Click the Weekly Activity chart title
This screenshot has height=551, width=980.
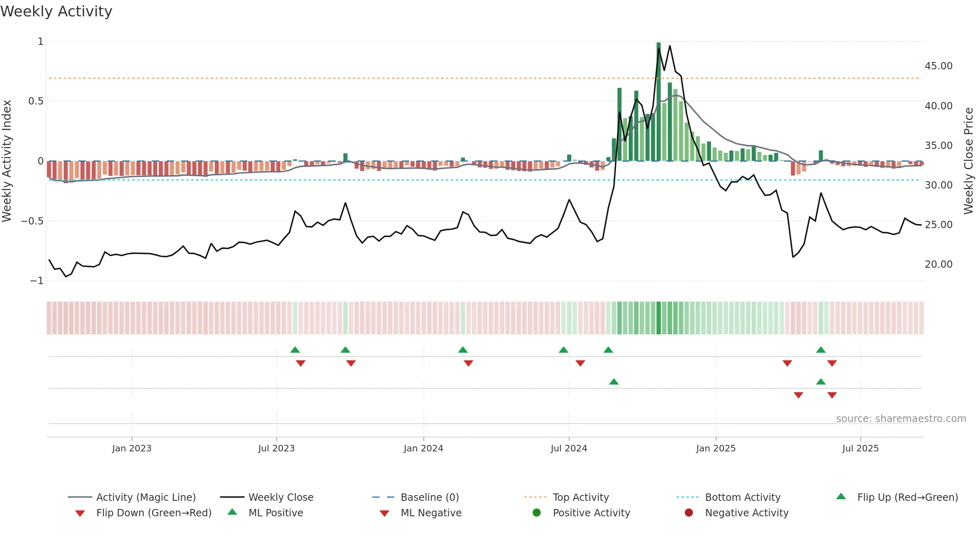coord(56,11)
